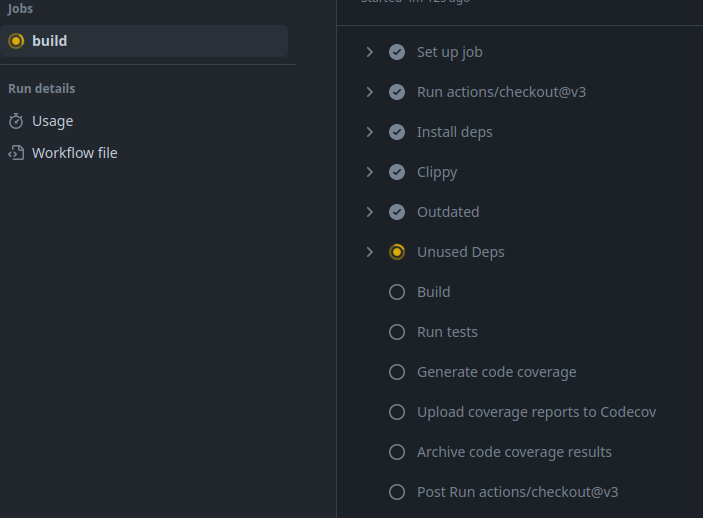Screen dimensions: 703x518
Task: Expand the Outdated step chevron
Action: coord(369,212)
